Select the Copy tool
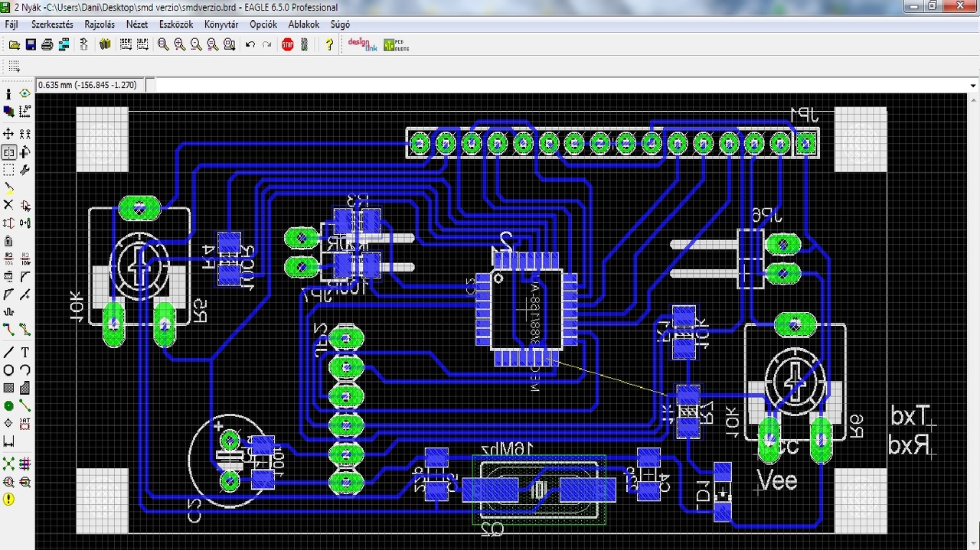Image resolution: width=980 pixels, height=550 pixels. coord(25,134)
